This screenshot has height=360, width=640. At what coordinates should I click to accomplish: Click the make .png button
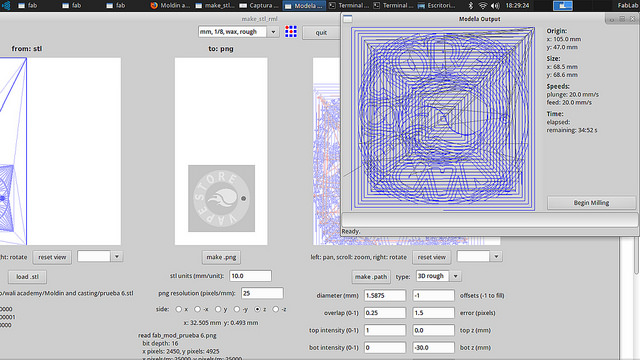click(221, 257)
